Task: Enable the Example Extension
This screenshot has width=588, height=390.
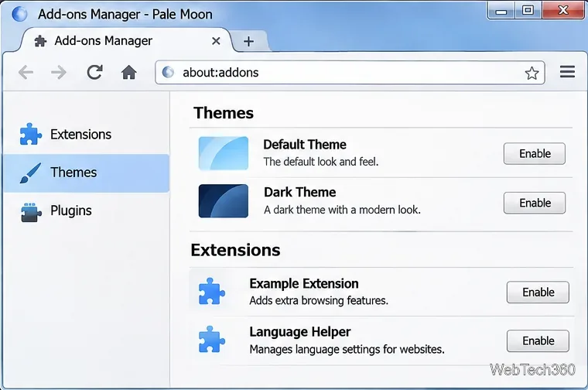Action: pyautogui.click(x=538, y=292)
